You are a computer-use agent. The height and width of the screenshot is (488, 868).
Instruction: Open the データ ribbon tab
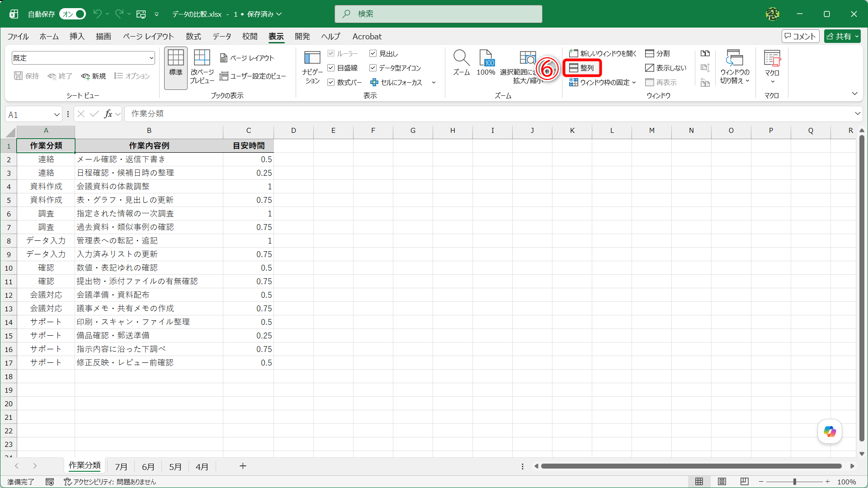click(x=222, y=37)
